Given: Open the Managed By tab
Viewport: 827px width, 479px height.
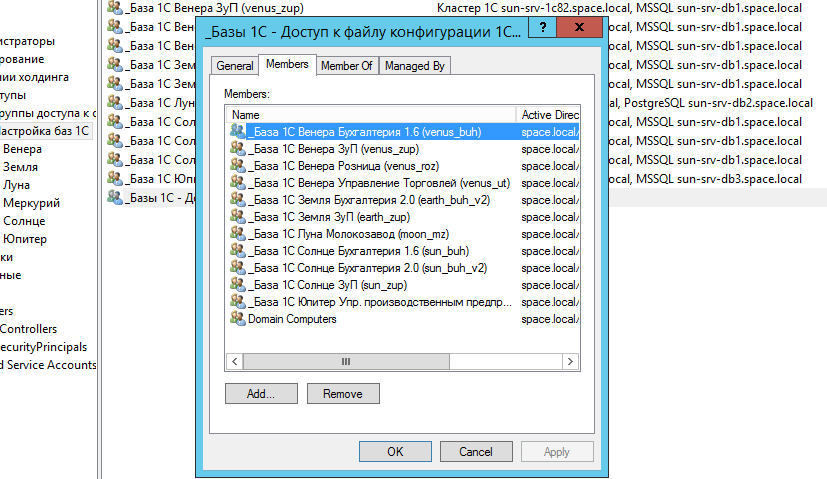Looking at the screenshot, I should [x=415, y=66].
